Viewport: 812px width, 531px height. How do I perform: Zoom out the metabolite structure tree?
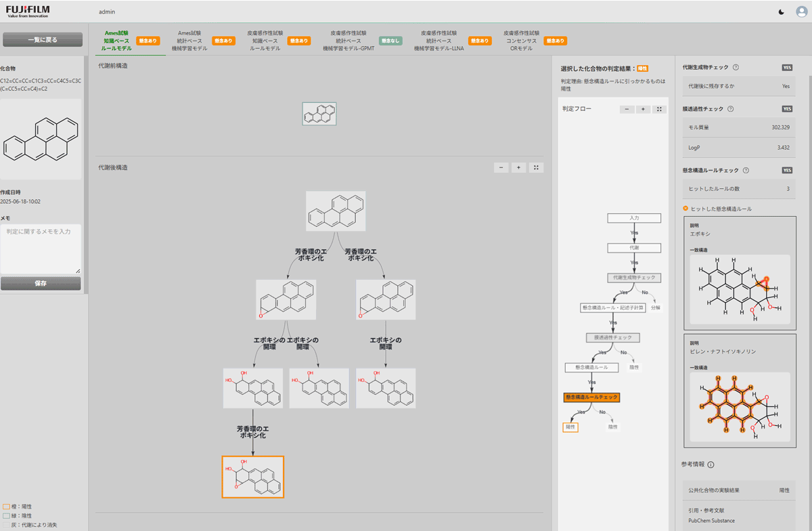click(x=501, y=168)
